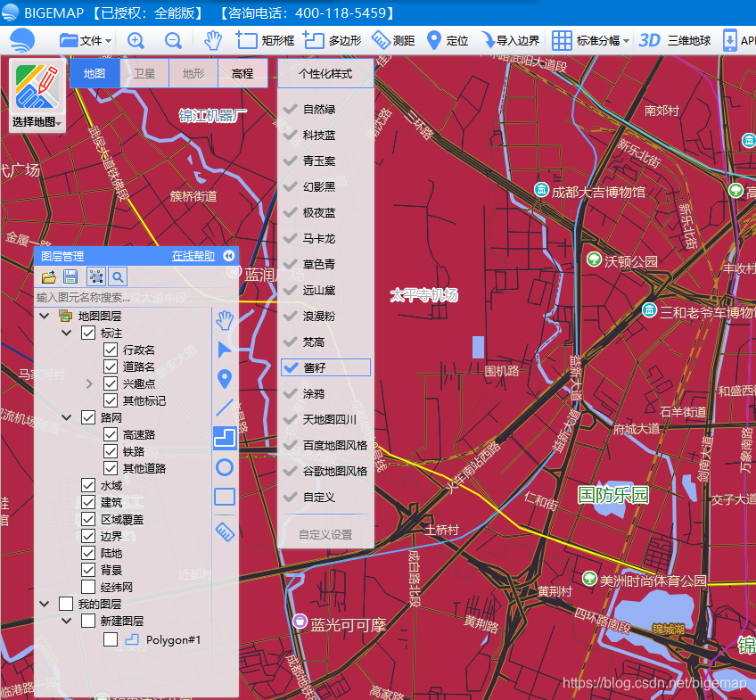This screenshot has width=756, height=700.
Task: Click the 成都大吉博物馆 map POI icon
Action: [541, 190]
